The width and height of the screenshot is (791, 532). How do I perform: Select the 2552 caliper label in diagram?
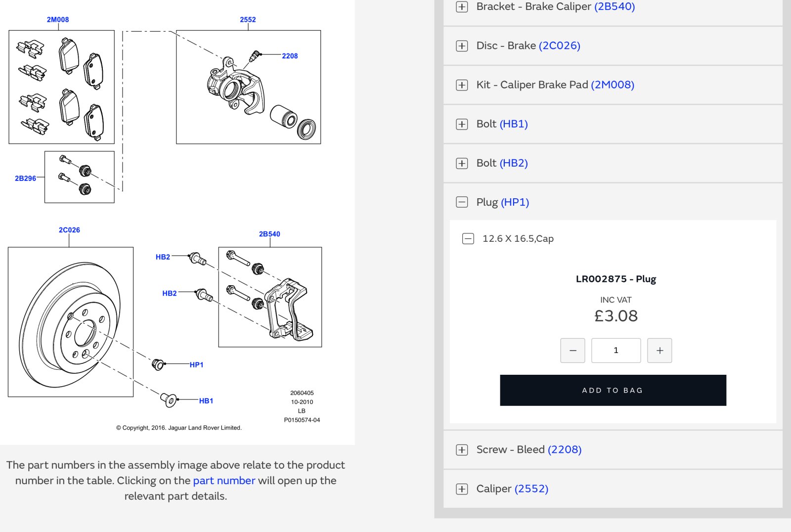[248, 20]
